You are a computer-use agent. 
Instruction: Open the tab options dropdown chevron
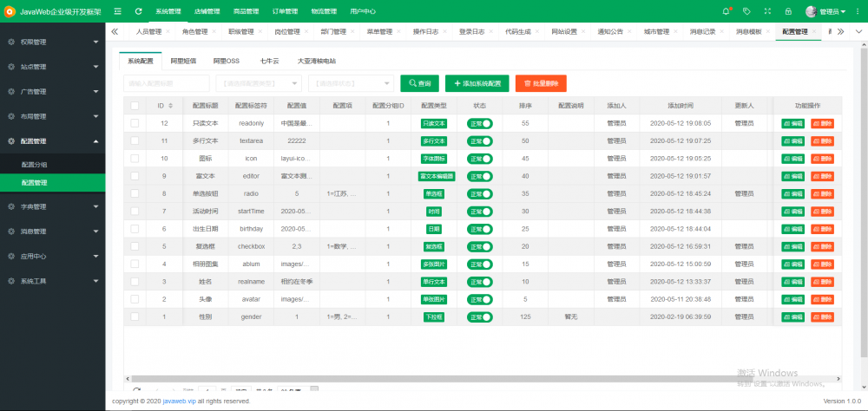click(x=858, y=32)
